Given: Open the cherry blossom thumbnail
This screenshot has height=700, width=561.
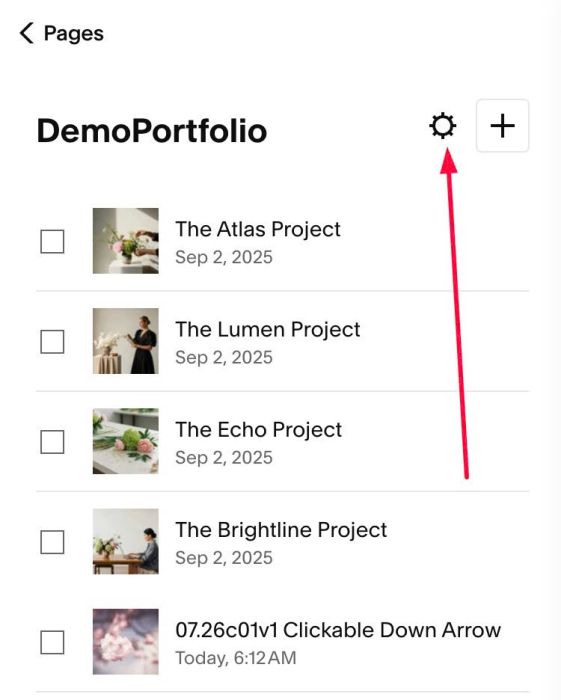Looking at the screenshot, I should 125,642.
